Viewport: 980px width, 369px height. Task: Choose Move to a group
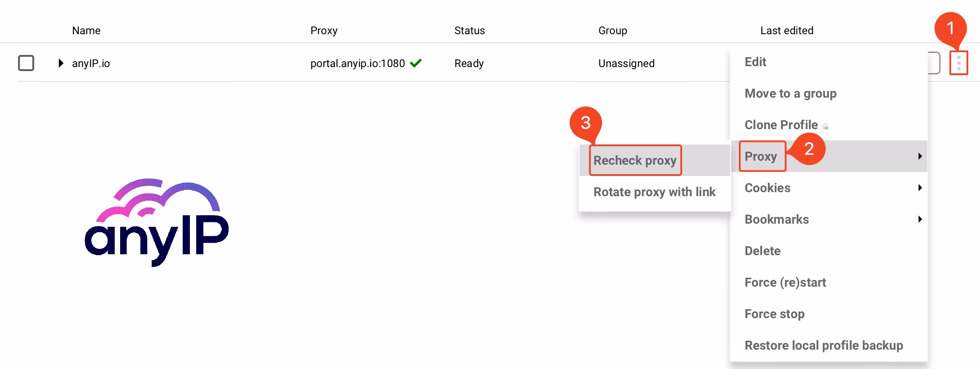[x=791, y=93]
